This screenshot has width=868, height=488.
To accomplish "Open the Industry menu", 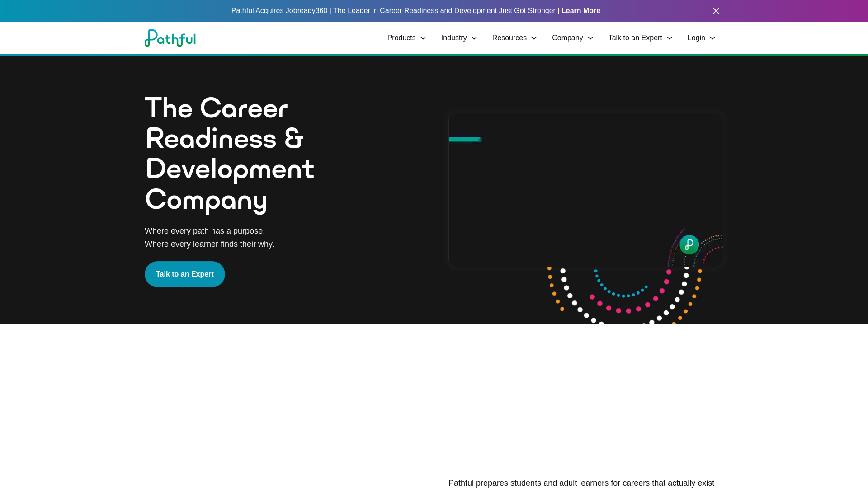I will [454, 38].
